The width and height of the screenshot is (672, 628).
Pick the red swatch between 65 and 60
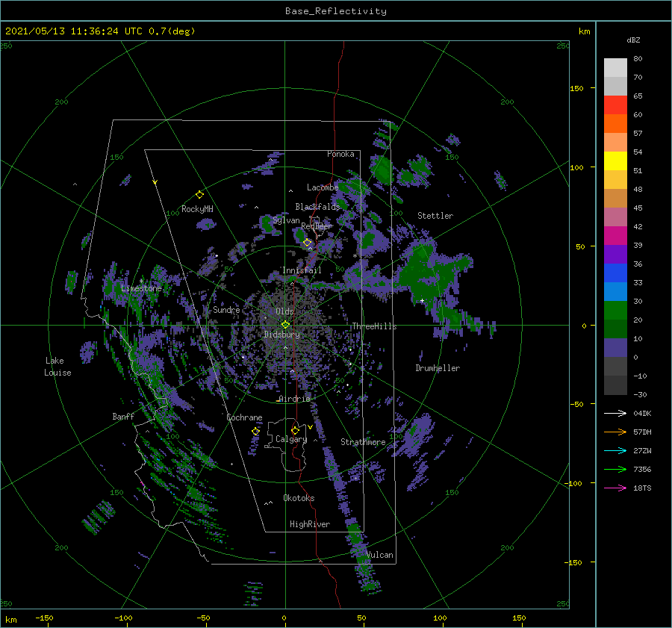tap(615, 105)
